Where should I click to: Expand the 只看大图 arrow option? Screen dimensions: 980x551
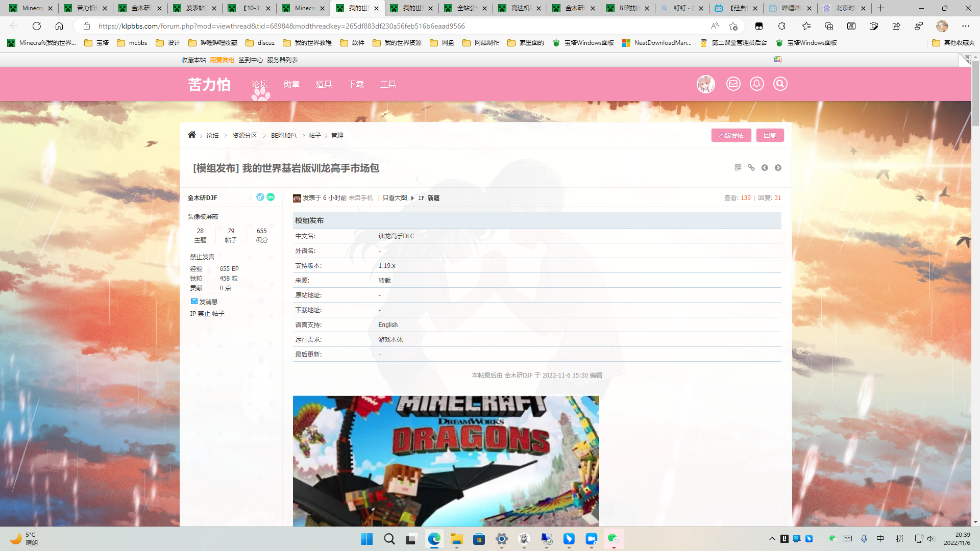click(412, 198)
